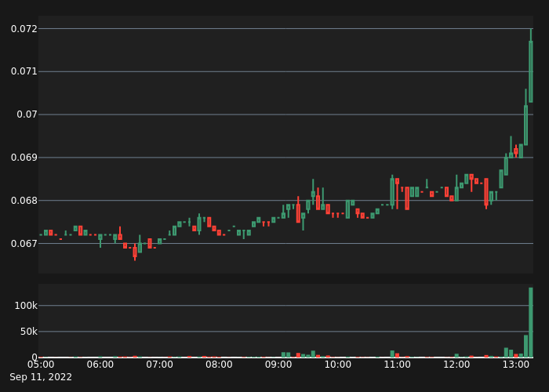The height and width of the screenshot is (392, 549).
Task: Click the 0.067 price axis label
Action: [24, 244]
